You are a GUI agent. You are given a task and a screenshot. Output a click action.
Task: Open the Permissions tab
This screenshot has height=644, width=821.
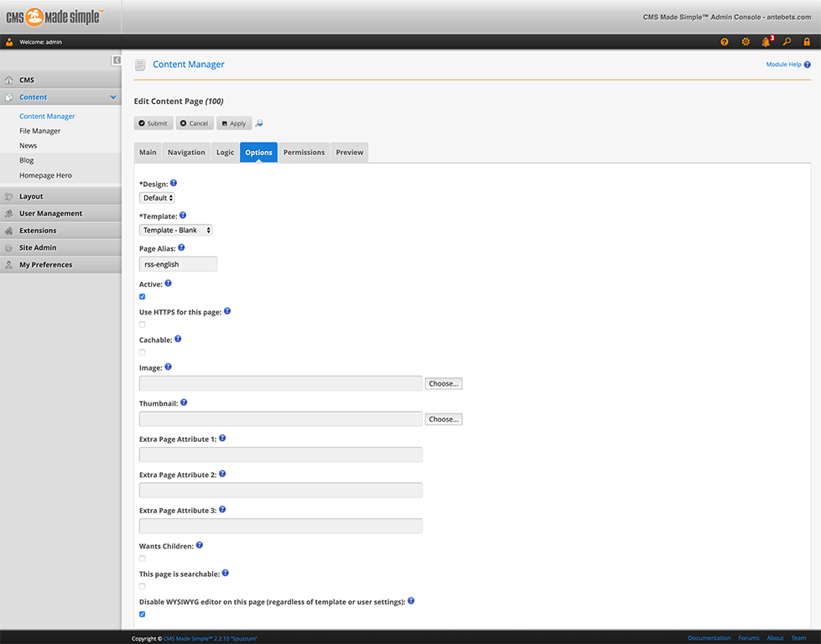304,153
